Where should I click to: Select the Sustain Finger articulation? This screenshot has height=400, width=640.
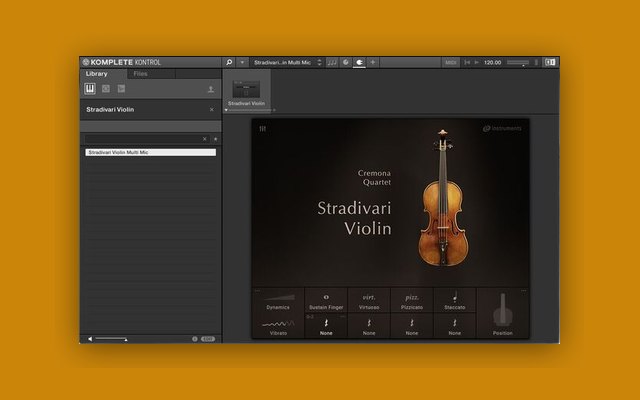[326, 301]
